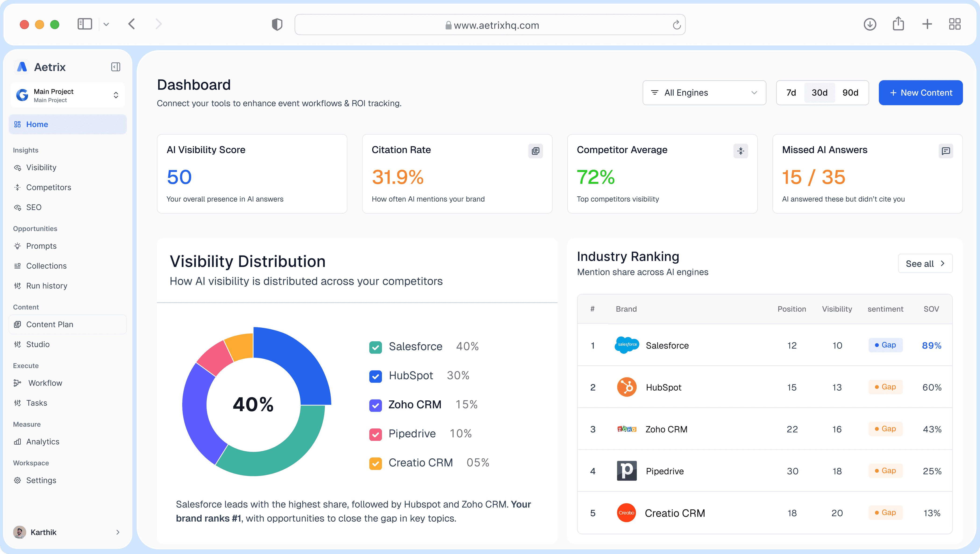The height and width of the screenshot is (554, 980).
Task: Open Run history in the sidebar
Action: click(68, 286)
